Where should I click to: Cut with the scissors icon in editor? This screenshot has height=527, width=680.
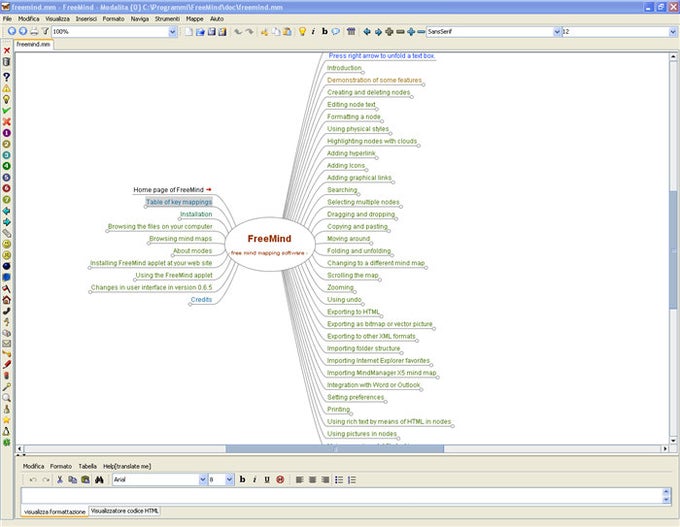click(x=60, y=479)
